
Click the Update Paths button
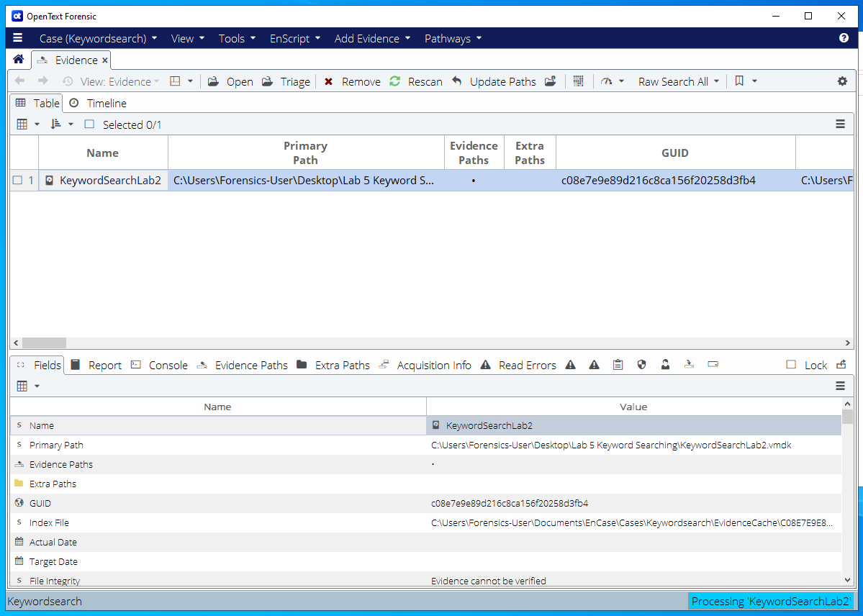494,81
